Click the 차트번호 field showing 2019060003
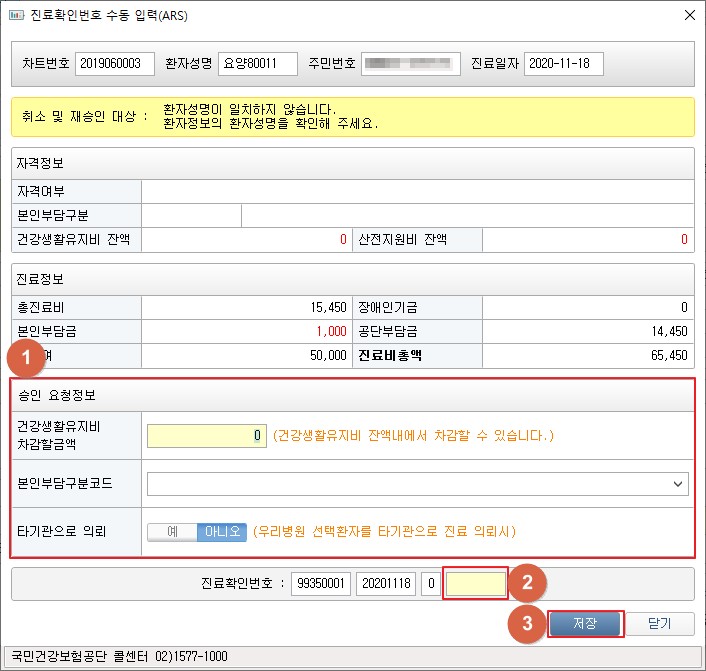 115,64
